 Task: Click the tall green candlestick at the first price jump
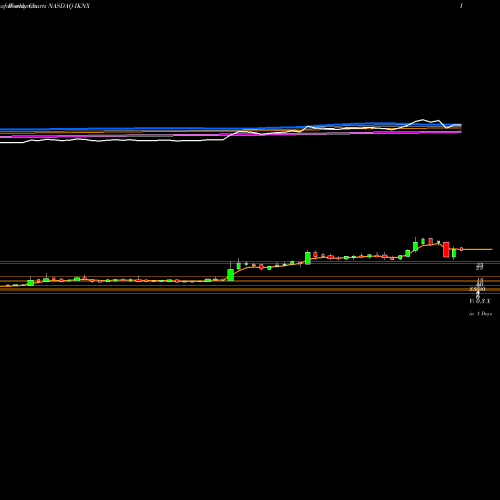[x=230, y=275]
